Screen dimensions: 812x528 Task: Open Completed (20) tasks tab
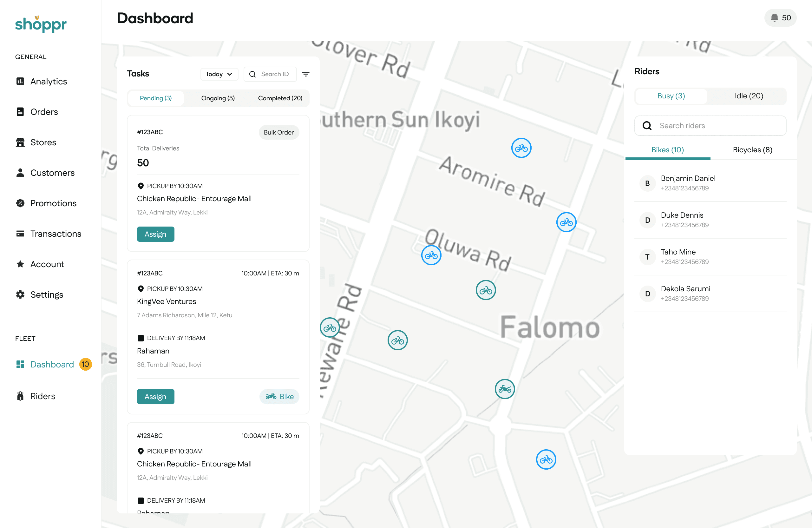[280, 98]
